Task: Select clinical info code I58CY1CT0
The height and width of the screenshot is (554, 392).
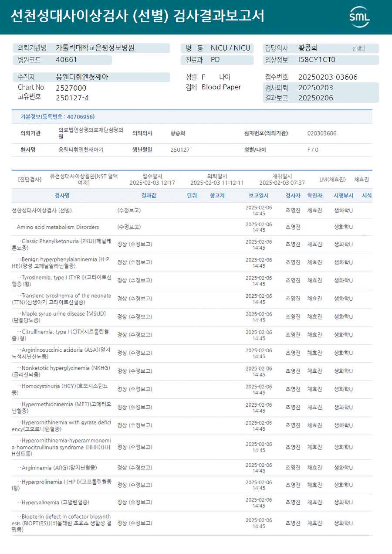Action: click(317, 60)
